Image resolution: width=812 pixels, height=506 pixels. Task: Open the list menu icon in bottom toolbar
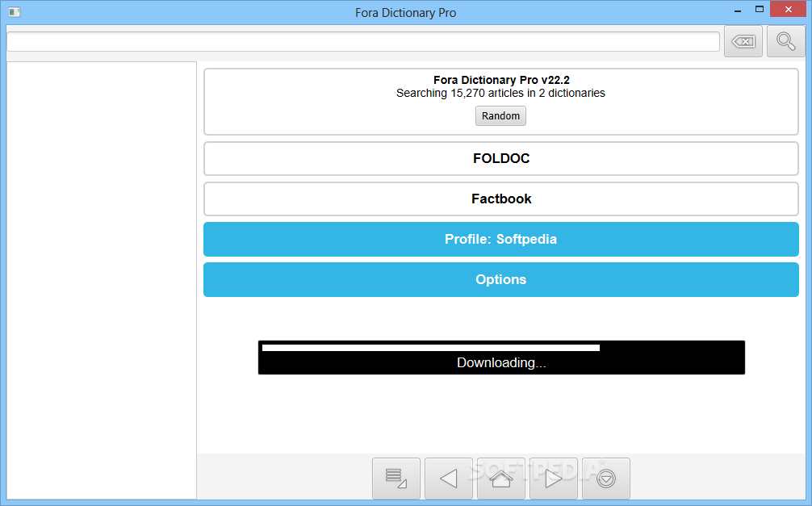(x=396, y=479)
